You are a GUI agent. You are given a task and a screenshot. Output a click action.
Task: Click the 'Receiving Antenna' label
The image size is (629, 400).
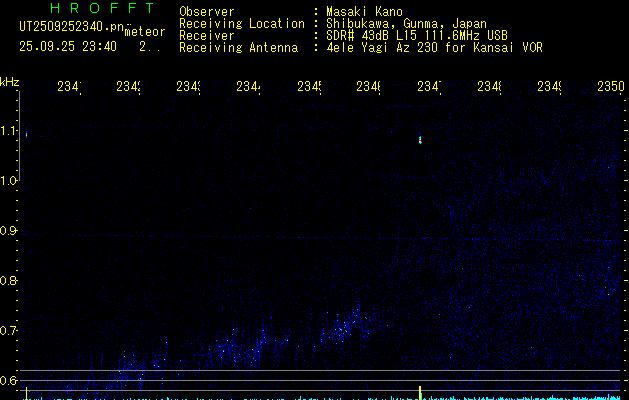click(x=238, y=48)
